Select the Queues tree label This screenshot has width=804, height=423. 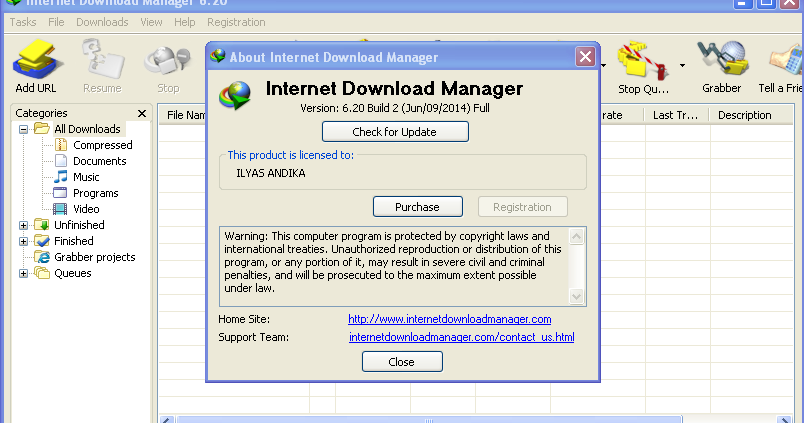[x=73, y=273]
